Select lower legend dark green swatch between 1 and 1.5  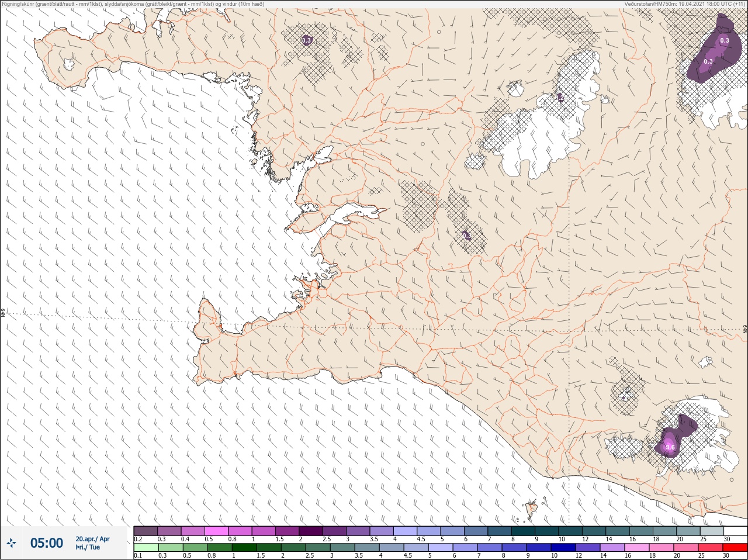[243, 548]
